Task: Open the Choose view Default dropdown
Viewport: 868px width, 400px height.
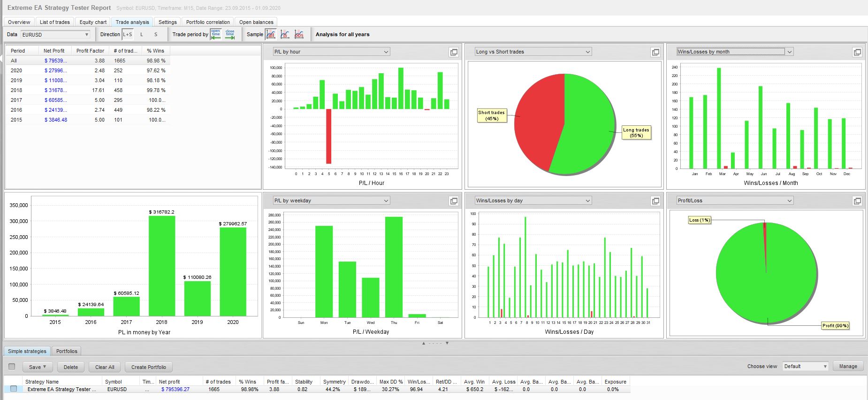Action: coord(806,366)
